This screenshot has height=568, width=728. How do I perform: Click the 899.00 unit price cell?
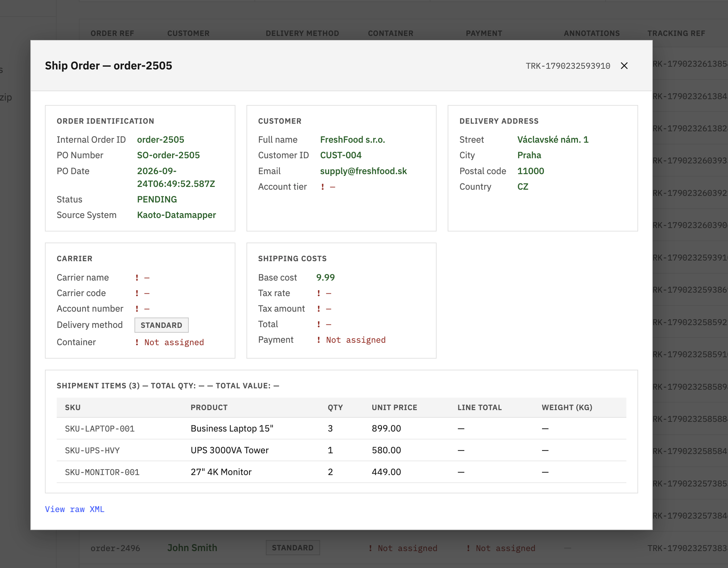click(386, 428)
